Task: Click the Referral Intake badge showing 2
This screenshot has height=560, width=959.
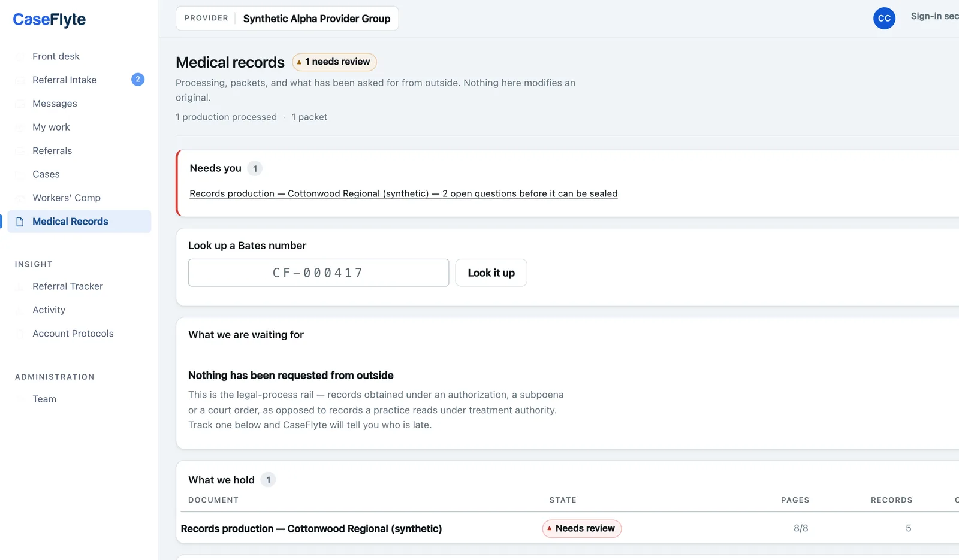Action: coord(138,79)
